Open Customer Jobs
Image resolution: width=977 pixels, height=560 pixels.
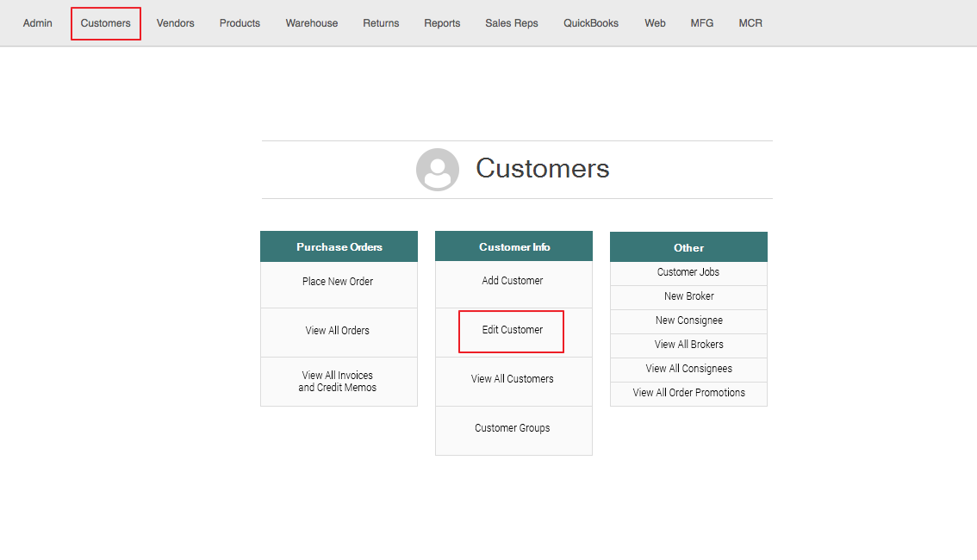tap(688, 272)
